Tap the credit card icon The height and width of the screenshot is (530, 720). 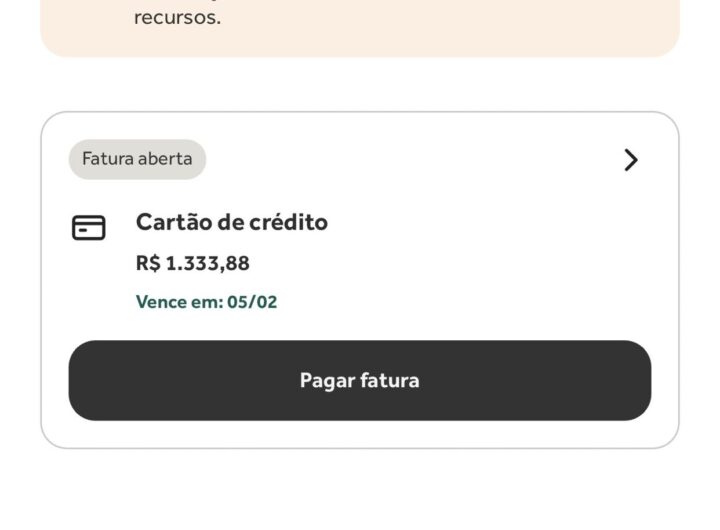pyautogui.click(x=89, y=227)
